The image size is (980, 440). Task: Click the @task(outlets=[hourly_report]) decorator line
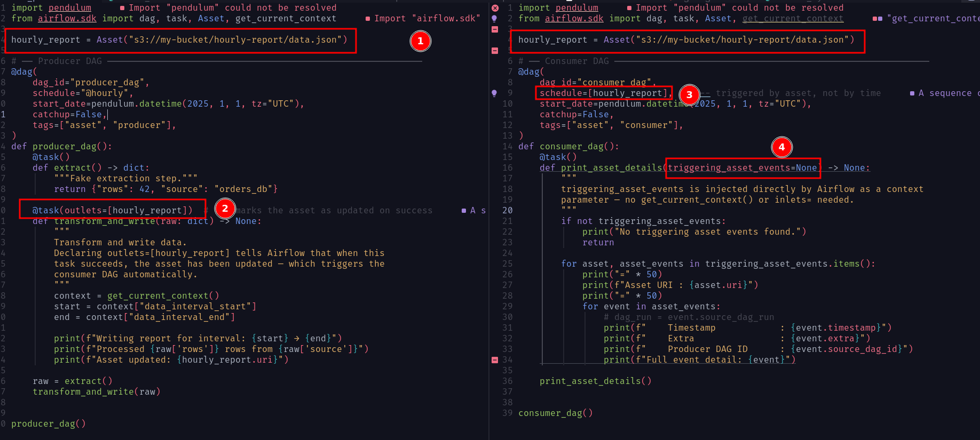(x=112, y=211)
